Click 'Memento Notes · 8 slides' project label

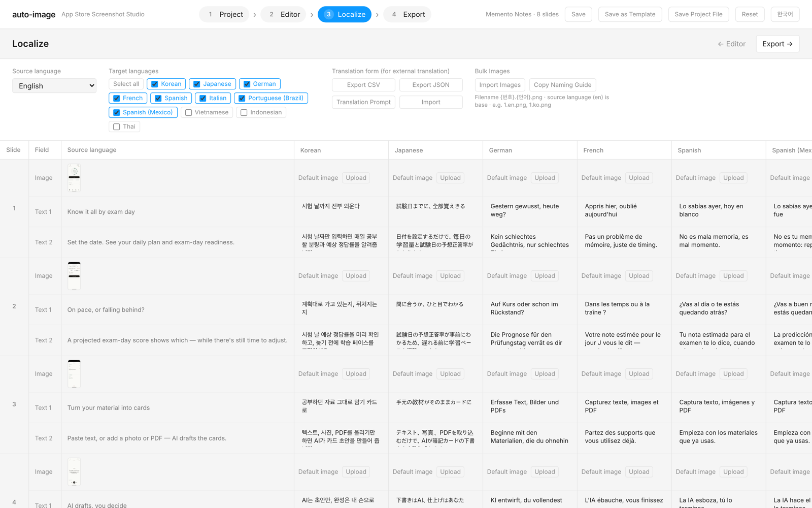522,14
